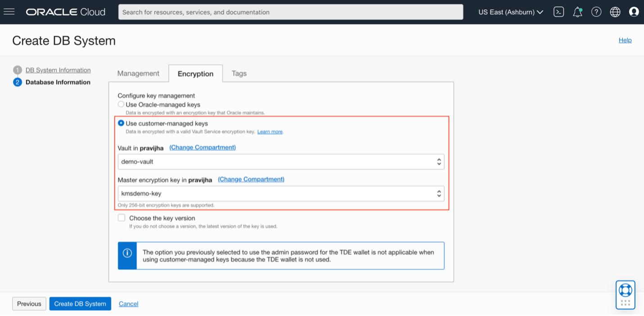Image resolution: width=644 pixels, height=316 pixels.
Task: Launch the Cloud Shell terminal icon
Action: [x=558, y=12]
